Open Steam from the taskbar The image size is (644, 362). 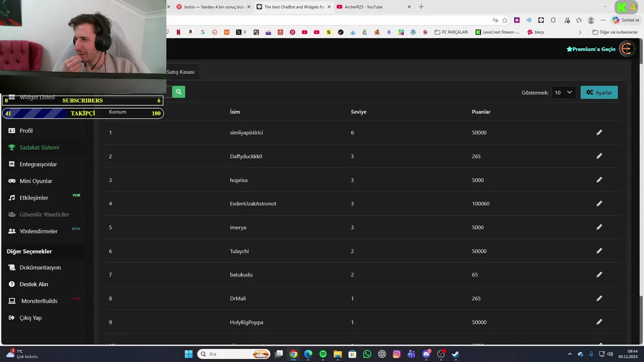point(455,354)
